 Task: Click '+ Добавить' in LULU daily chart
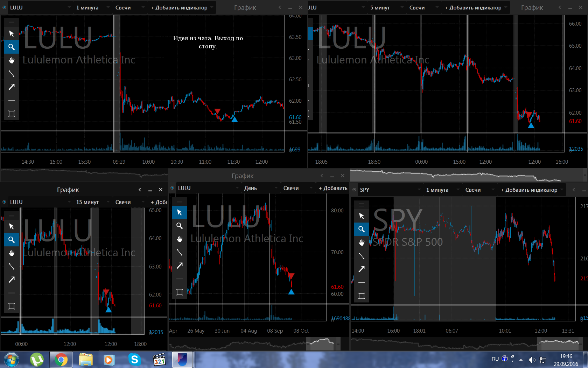333,188
